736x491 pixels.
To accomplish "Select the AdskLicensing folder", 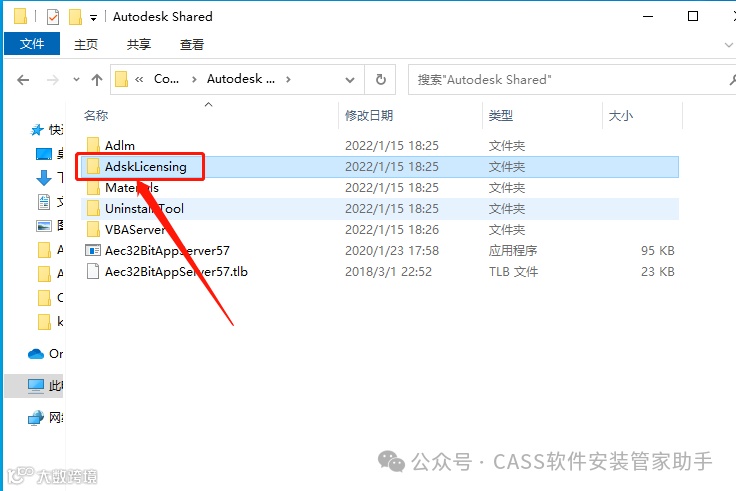I will 379,167.
